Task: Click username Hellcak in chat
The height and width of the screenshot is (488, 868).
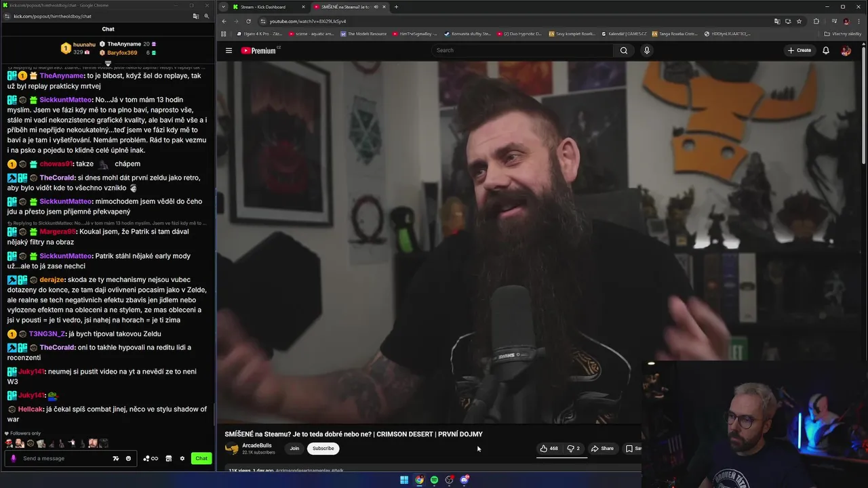Action: click(31, 409)
